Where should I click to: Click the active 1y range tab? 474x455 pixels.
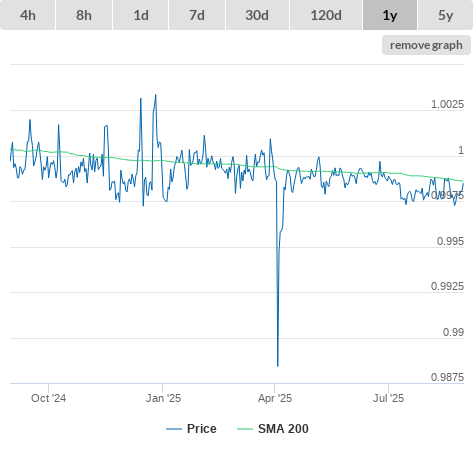pos(390,15)
